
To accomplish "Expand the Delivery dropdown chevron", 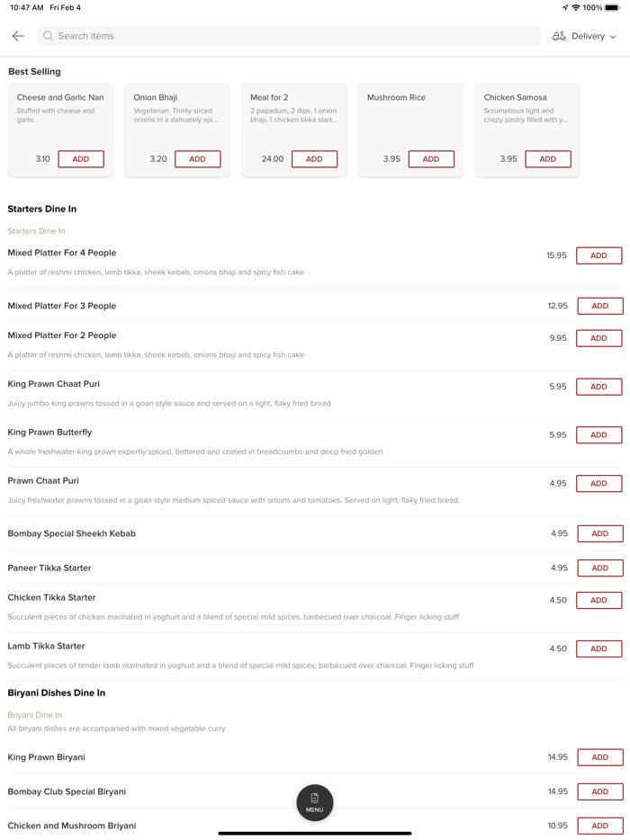I will [613, 37].
